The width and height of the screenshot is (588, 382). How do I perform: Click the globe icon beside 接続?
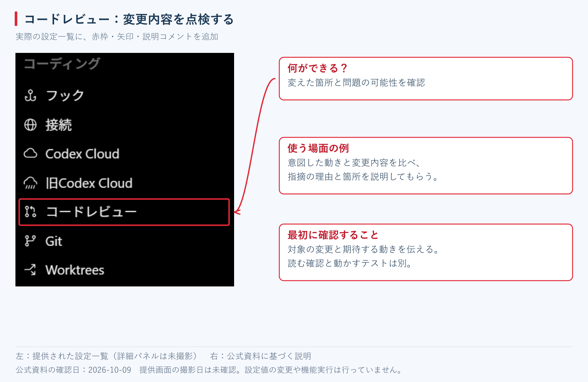tap(31, 125)
